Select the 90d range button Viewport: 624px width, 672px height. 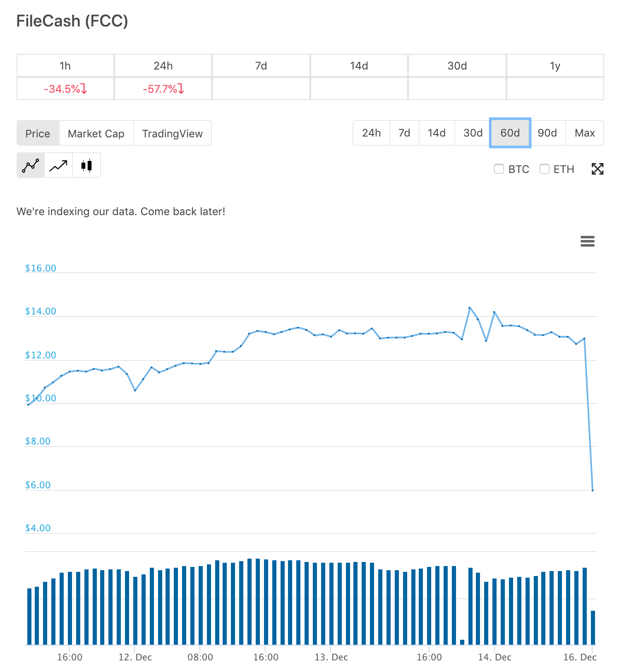[x=547, y=133]
